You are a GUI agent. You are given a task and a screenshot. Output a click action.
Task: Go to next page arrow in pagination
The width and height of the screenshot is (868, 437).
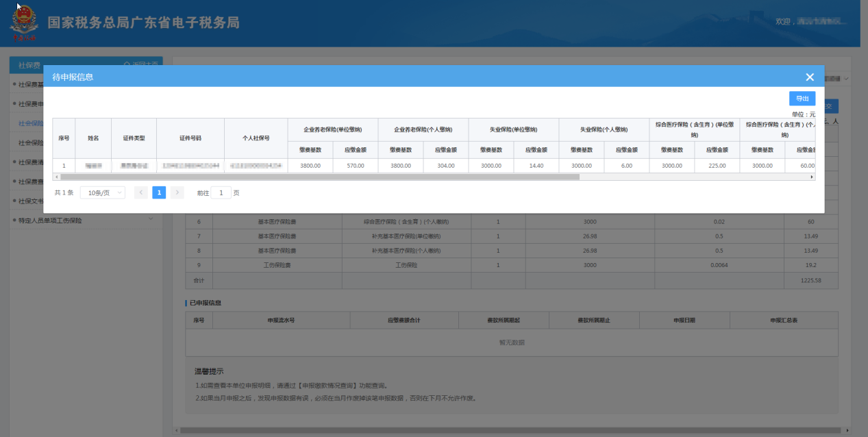177,193
